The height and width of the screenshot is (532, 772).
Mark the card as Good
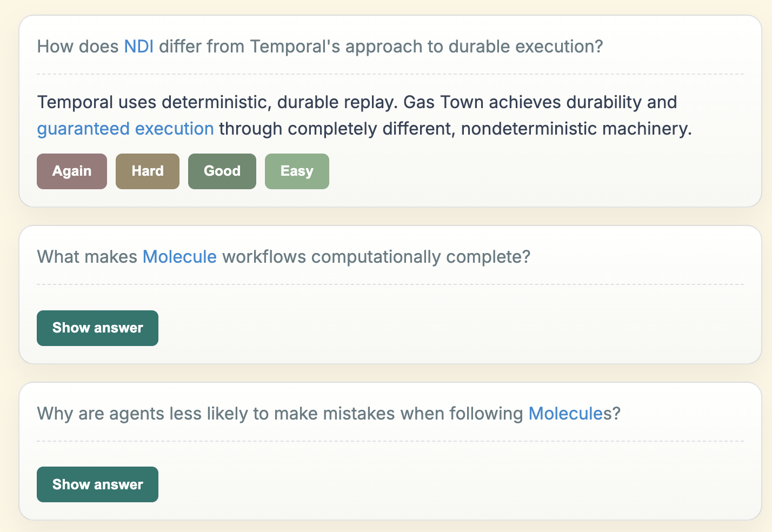click(x=222, y=171)
